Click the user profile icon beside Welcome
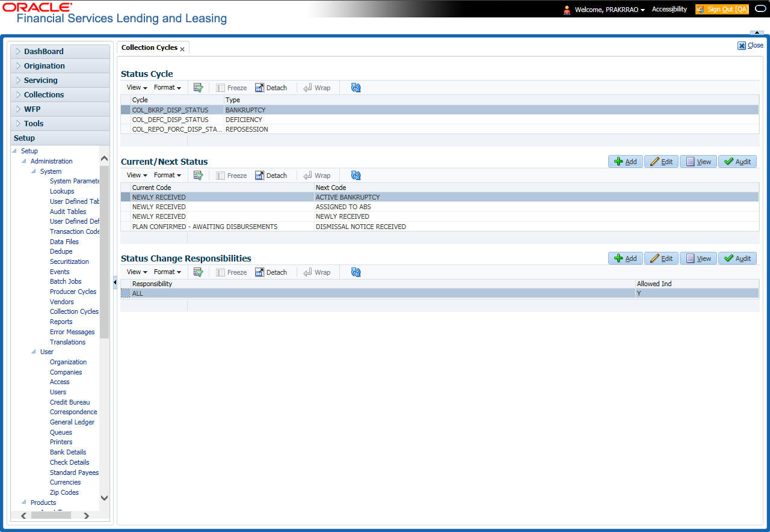Image resolution: width=770 pixels, height=532 pixels. pos(567,10)
